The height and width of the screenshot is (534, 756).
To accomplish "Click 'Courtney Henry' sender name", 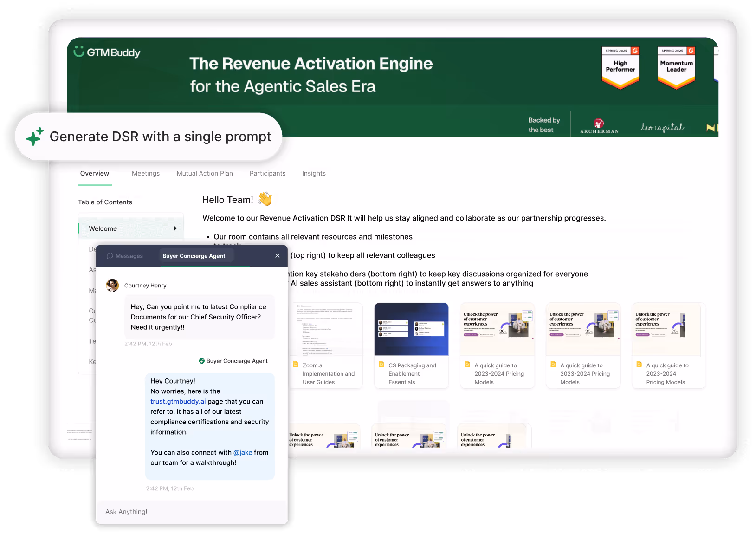I will click(145, 286).
